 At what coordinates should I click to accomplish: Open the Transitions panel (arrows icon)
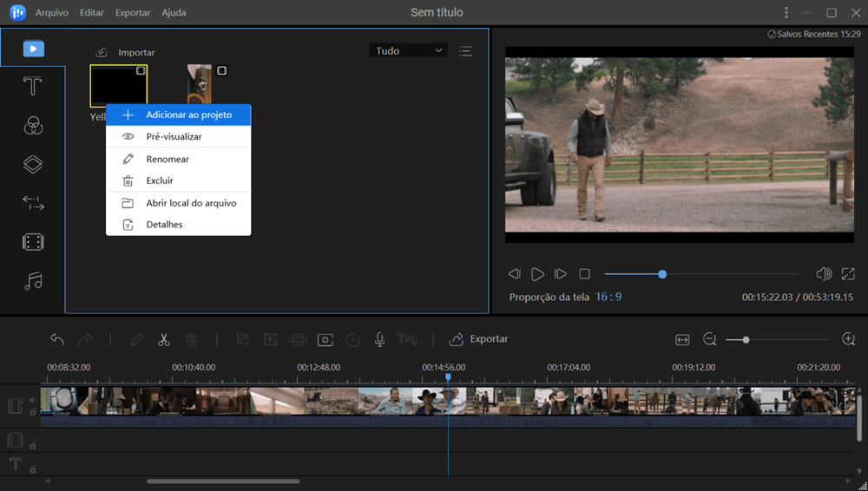click(x=33, y=203)
